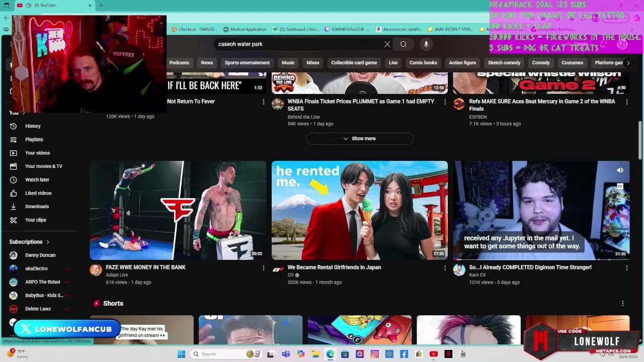Open Your movies & TV
The height and width of the screenshot is (362, 644).
[x=43, y=166]
